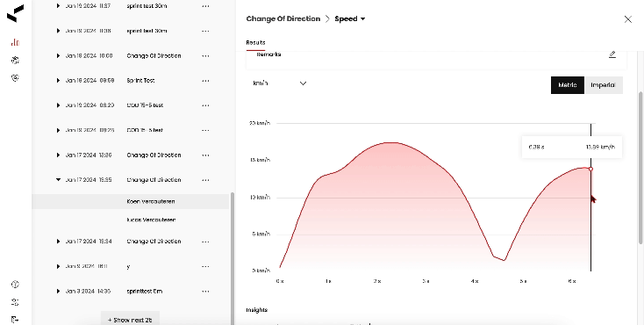Expand the 'y' test row

(x=58, y=266)
